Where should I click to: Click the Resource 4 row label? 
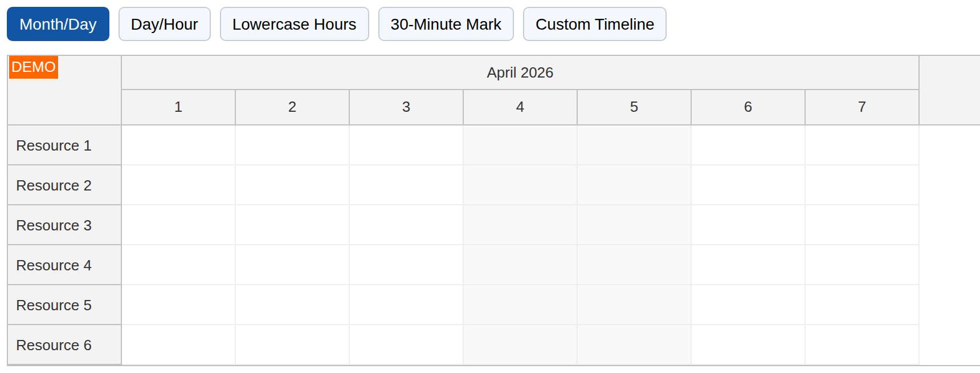point(54,265)
